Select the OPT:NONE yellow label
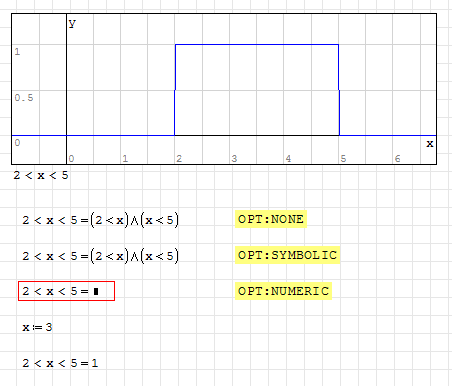The width and height of the screenshot is (452, 386). click(x=271, y=219)
